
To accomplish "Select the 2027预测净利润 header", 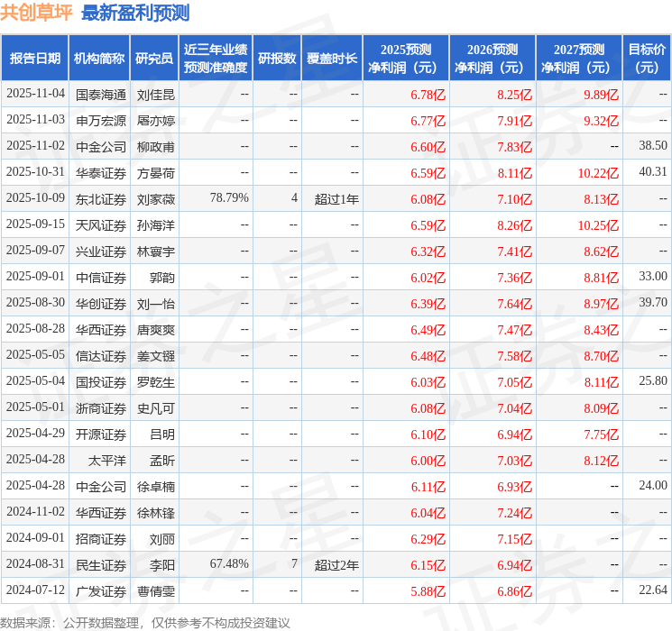I will (579, 59).
